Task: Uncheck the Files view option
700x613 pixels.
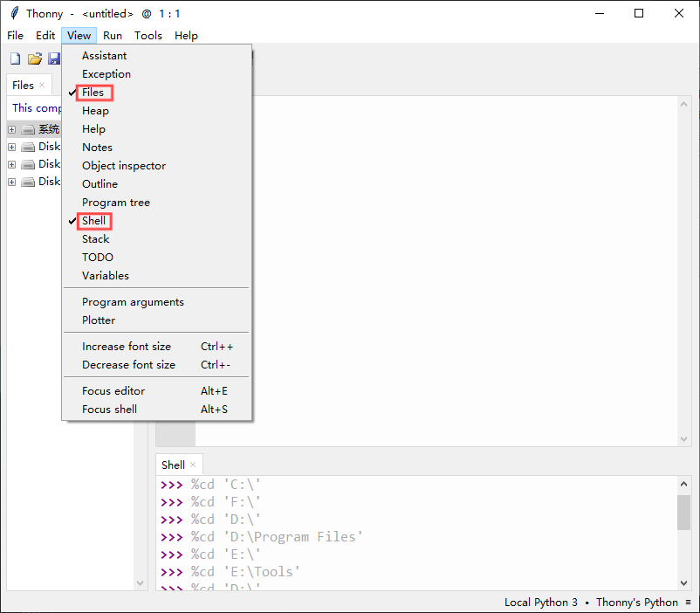Action: click(x=93, y=93)
